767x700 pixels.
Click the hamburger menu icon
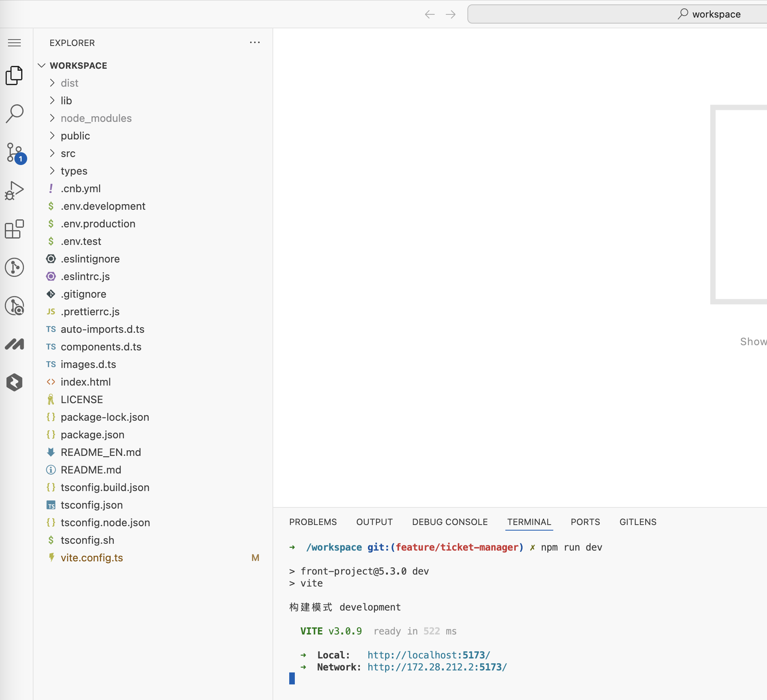(x=14, y=43)
